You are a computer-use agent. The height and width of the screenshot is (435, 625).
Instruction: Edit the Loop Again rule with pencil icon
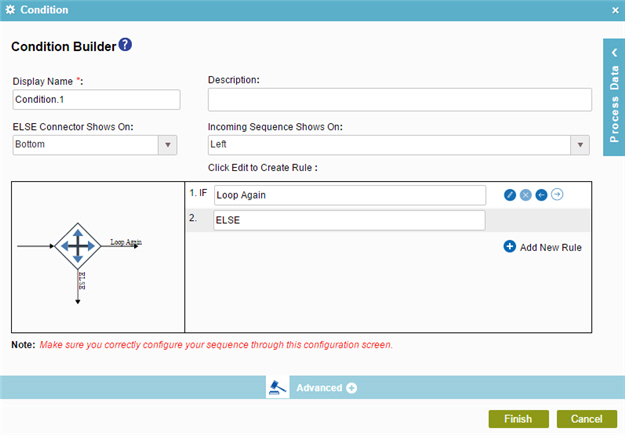point(510,195)
